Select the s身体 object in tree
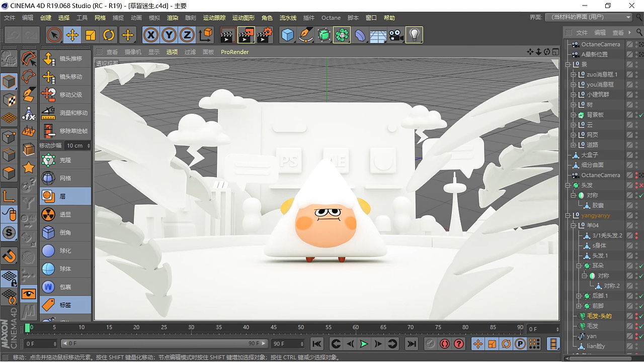The height and width of the screenshot is (362, 644). (x=599, y=245)
